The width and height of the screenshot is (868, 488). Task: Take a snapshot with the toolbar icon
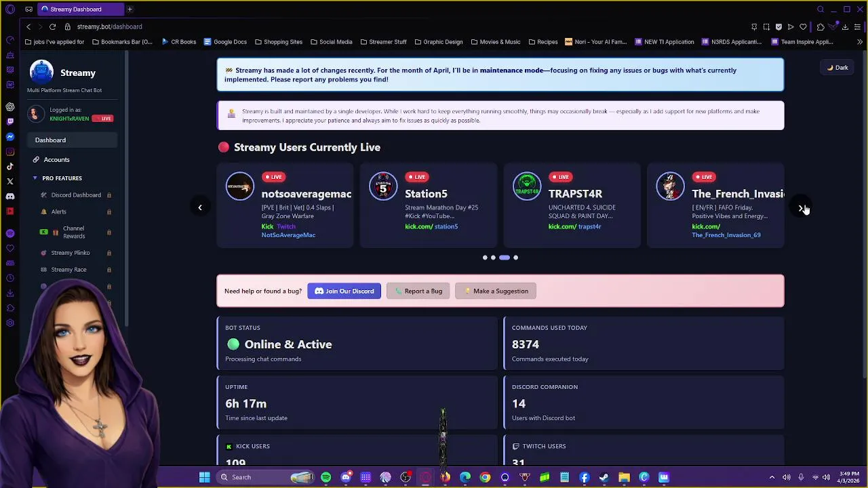(x=766, y=27)
